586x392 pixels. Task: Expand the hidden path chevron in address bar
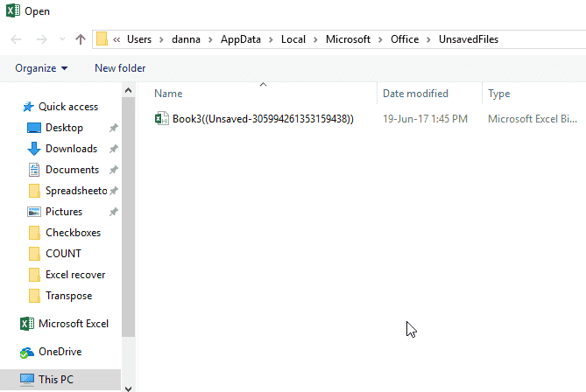pos(116,39)
